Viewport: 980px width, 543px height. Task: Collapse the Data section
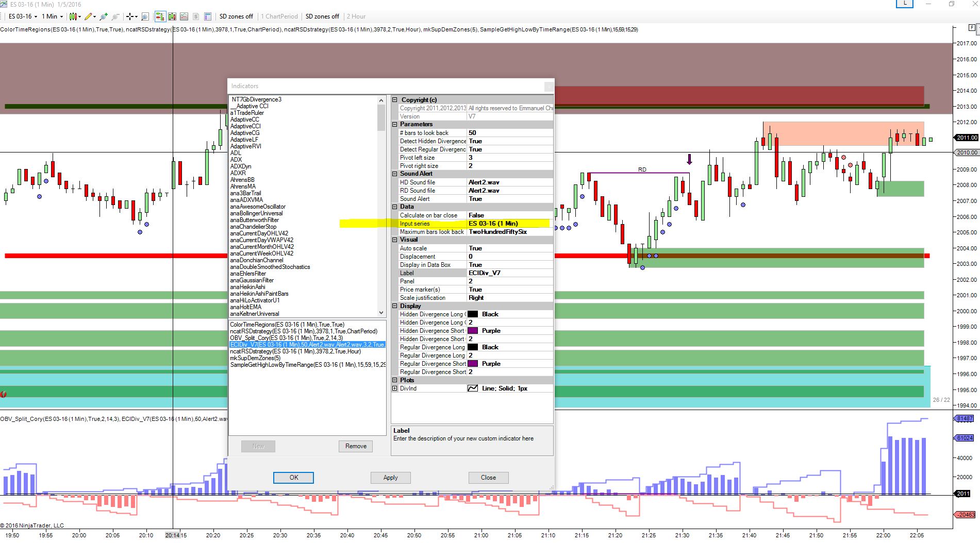click(395, 207)
